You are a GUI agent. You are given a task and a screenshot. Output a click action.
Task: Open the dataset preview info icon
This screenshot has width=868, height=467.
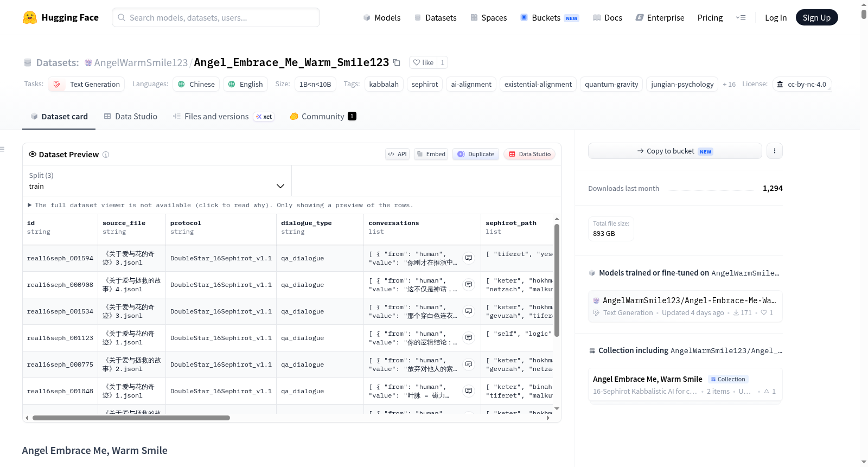[x=106, y=155]
